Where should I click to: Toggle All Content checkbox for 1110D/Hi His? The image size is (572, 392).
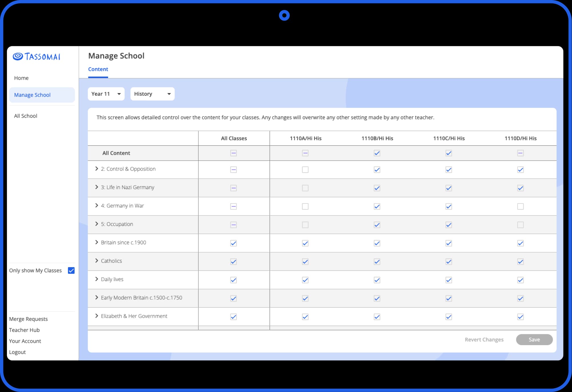click(520, 153)
